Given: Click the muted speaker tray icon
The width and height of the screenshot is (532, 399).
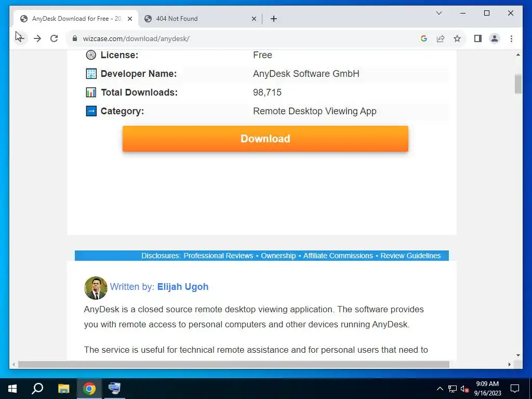Looking at the screenshot, I should coord(464,389).
